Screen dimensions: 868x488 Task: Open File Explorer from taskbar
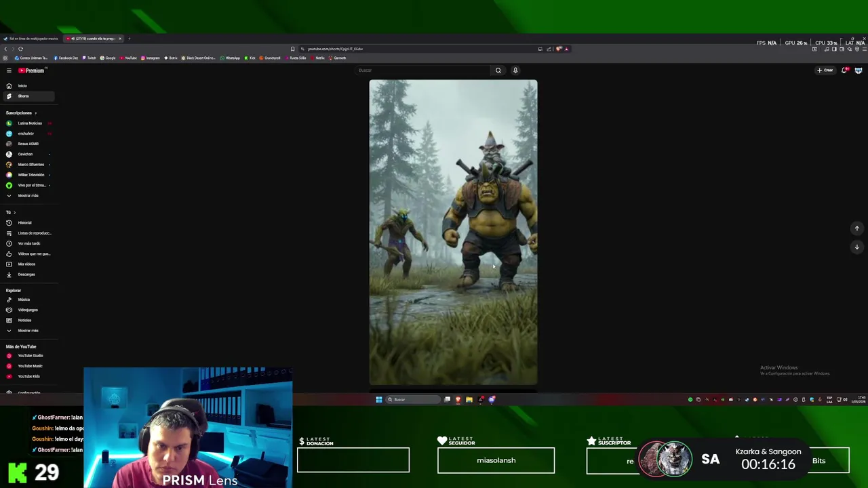469,399
